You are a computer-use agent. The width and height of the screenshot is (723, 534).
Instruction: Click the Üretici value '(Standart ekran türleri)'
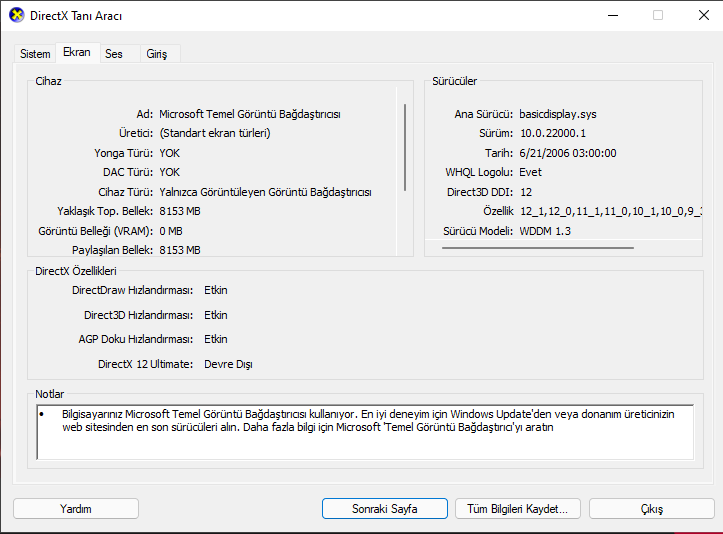coord(215,133)
